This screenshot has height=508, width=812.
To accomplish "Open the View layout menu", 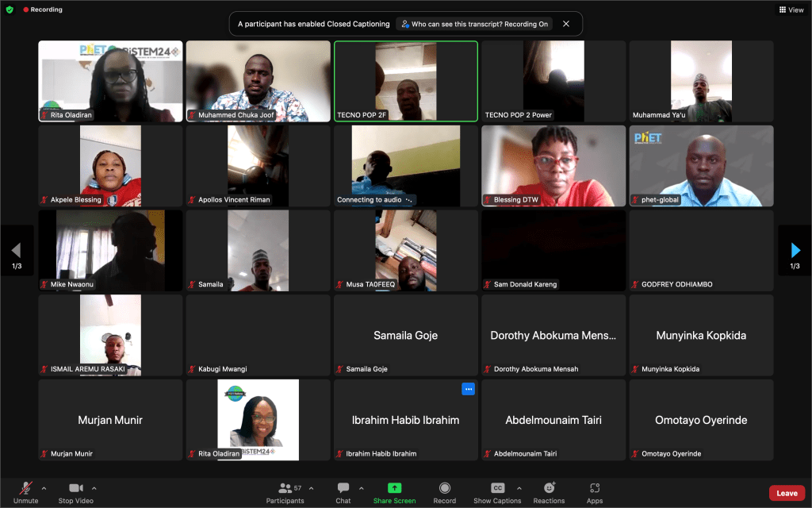I will [x=791, y=10].
